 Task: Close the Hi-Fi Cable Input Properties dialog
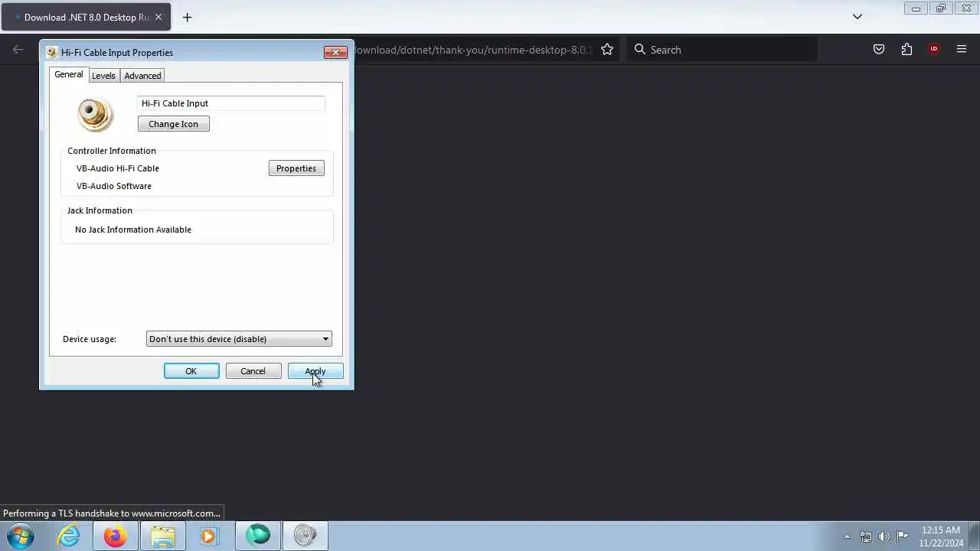(x=335, y=52)
